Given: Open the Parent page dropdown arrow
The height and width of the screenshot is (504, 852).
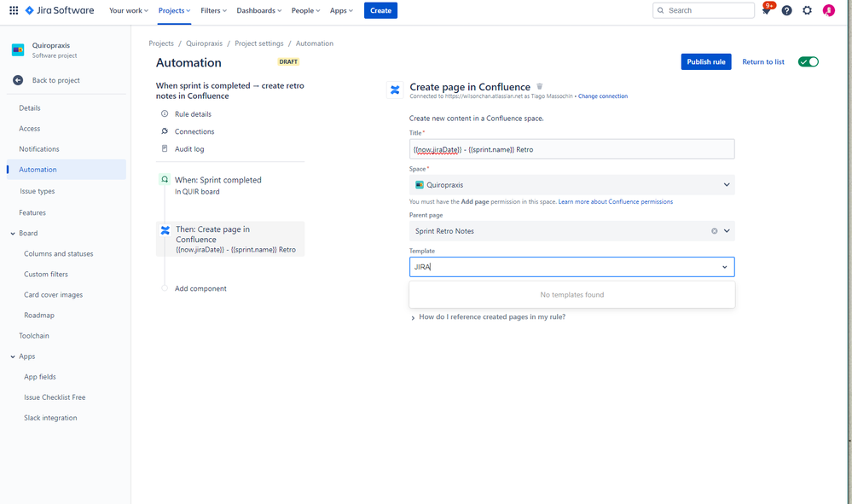Looking at the screenshot, I should [727, 231].
